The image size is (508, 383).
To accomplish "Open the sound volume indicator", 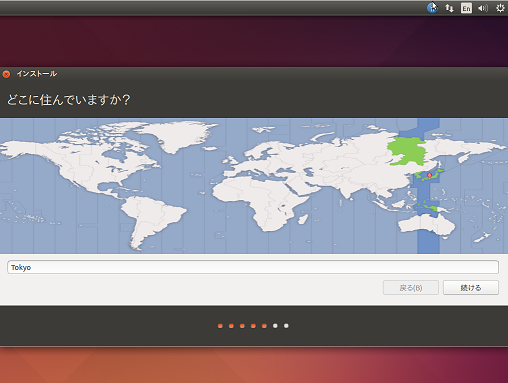I will [x=483, y=8].
